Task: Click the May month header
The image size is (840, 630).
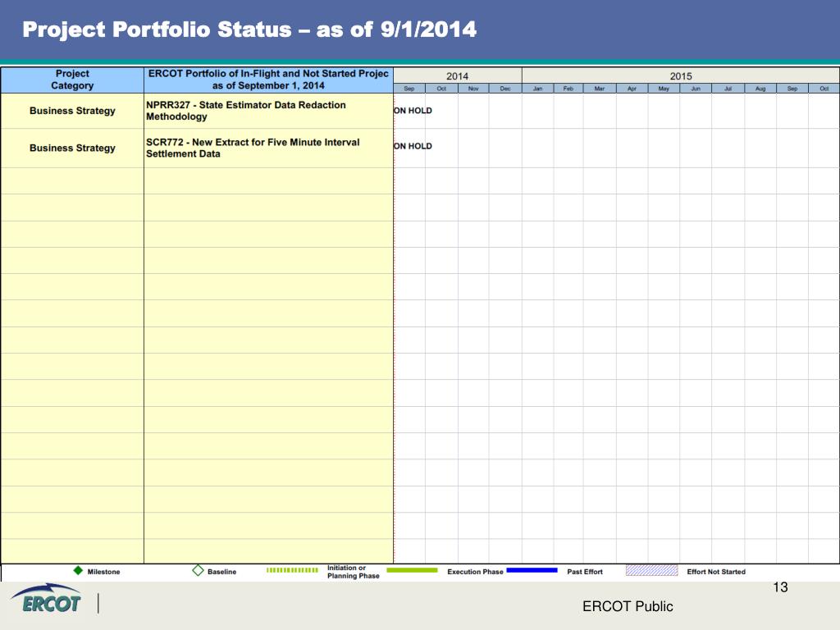Action: pos(664,89)
